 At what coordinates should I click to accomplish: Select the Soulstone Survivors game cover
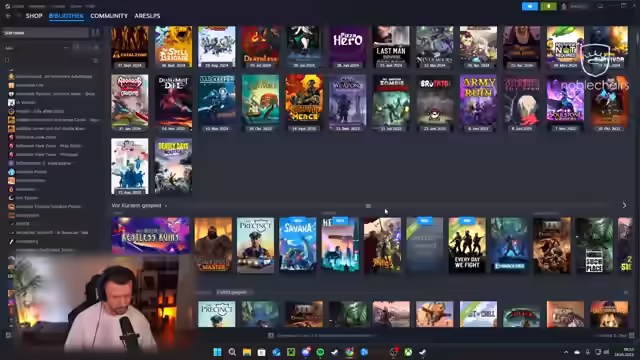point(565,103)
